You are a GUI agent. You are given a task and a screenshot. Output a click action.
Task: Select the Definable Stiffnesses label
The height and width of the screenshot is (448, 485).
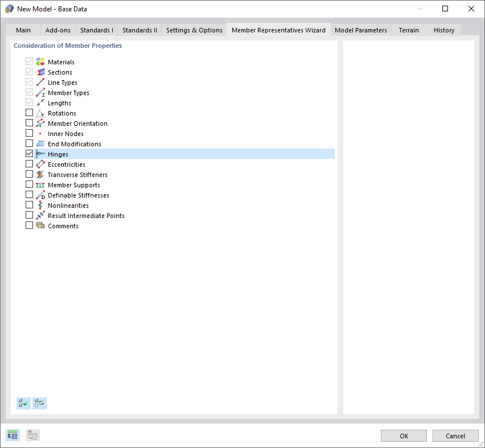tap(78, 195)
